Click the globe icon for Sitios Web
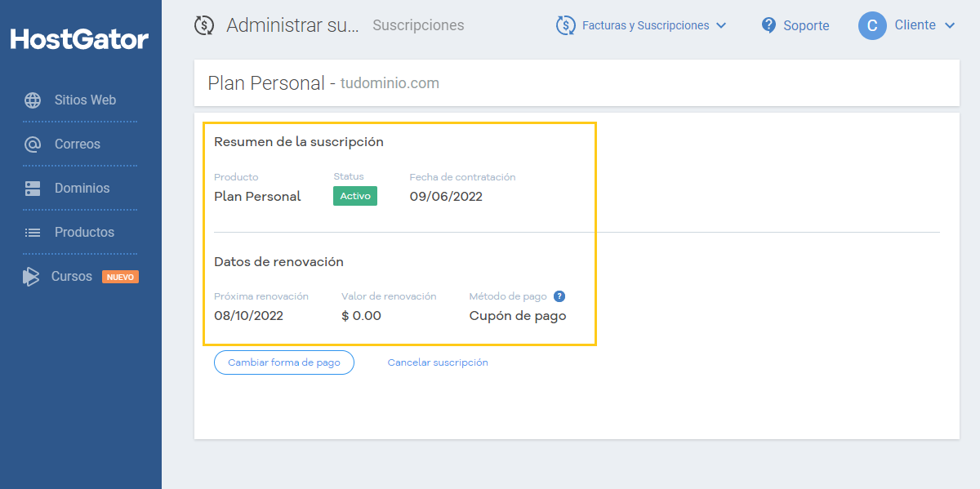The height and width of the screenshot is (489, 980). pos(33,100)
